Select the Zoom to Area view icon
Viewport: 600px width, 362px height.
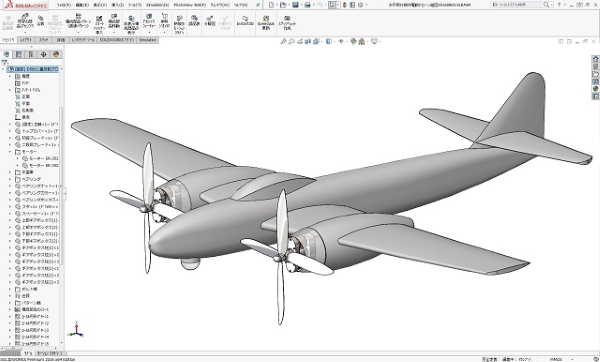tap(291, 41)
